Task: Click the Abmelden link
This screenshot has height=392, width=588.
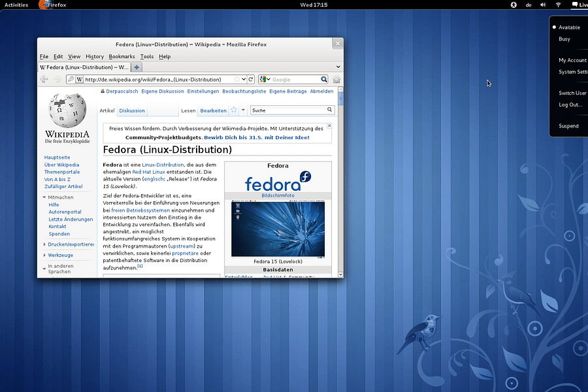Action: point(321,91)
